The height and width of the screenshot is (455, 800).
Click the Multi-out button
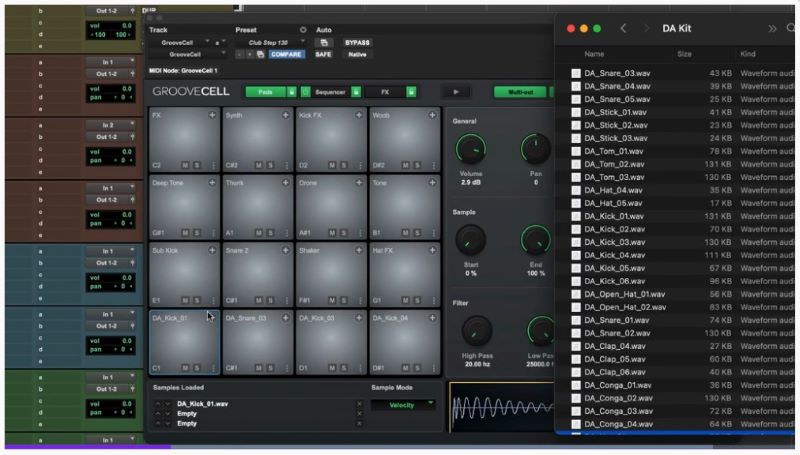click(x=519, y=92)
